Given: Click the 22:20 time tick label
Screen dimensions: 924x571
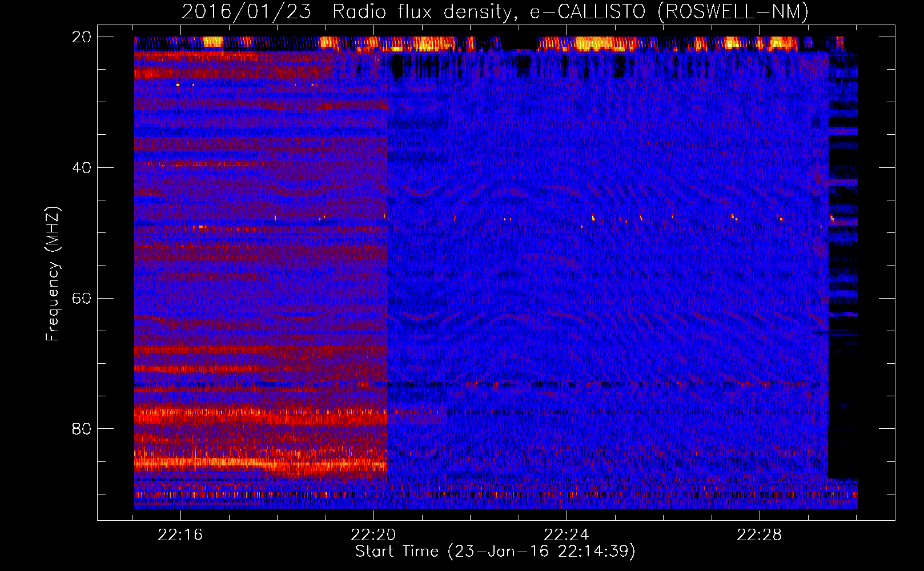Looking at the screenshot, I should (x=373, y=535).
